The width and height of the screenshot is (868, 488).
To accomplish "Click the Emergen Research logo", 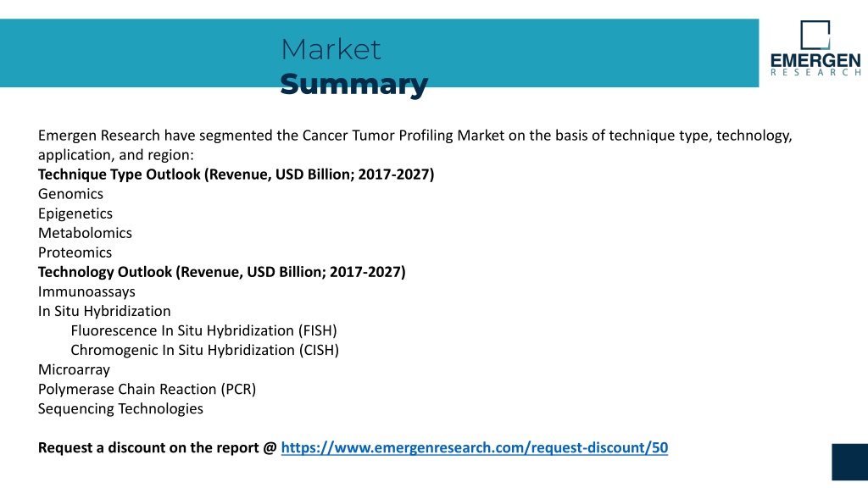I will coord(815,48).
